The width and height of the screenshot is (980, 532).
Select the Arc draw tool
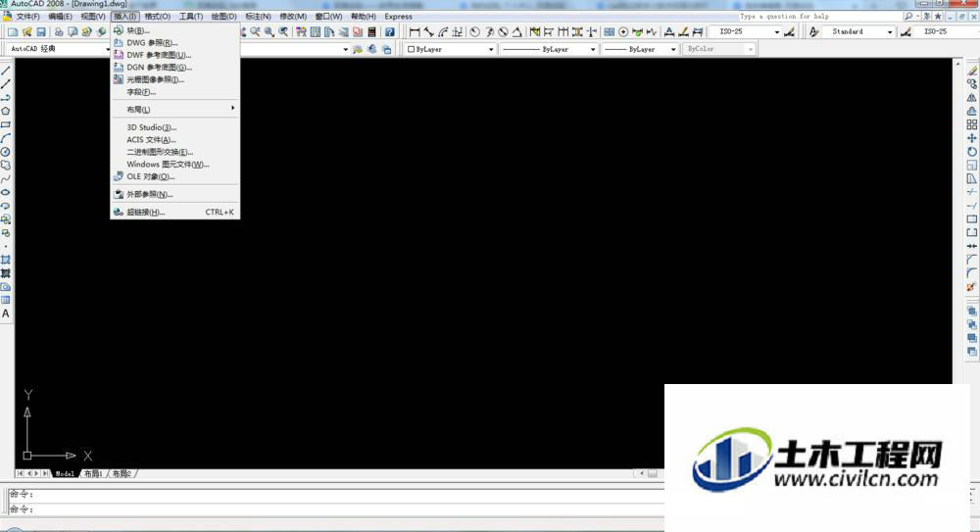[x=6, y=138]
